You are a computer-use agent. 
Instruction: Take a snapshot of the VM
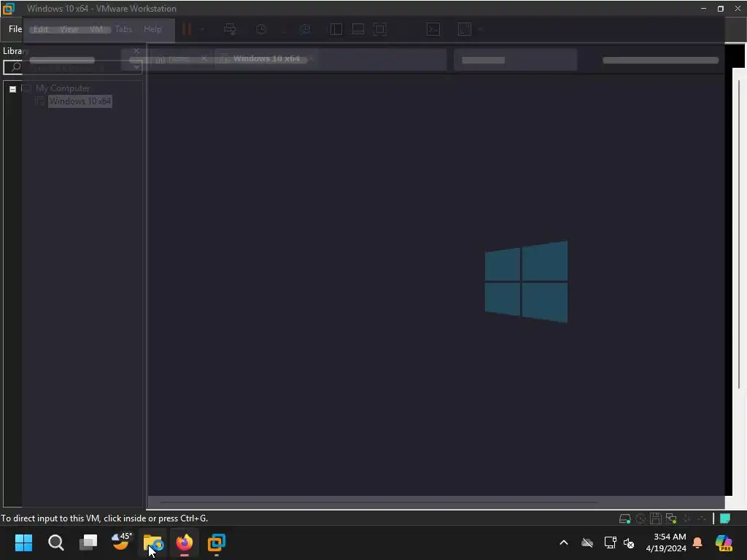point(260,29)
